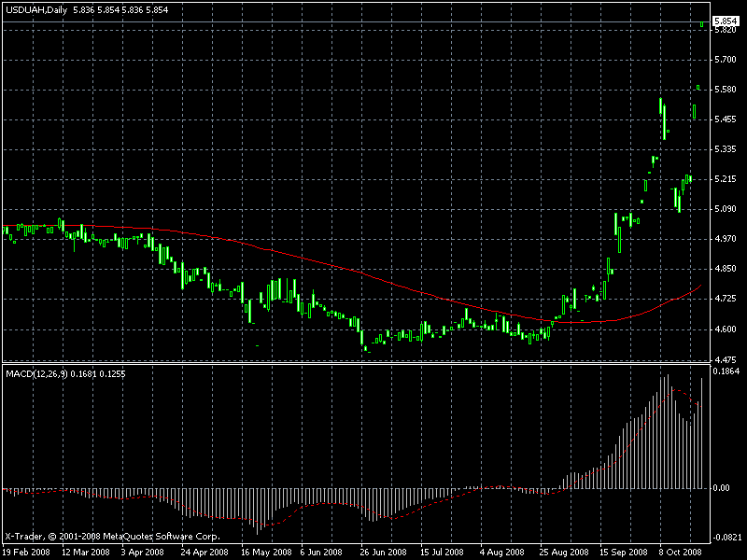The image size is (747, 560).
Task: Click the 26 Jun 2008 date label
Action: click(x=384, y=553)
